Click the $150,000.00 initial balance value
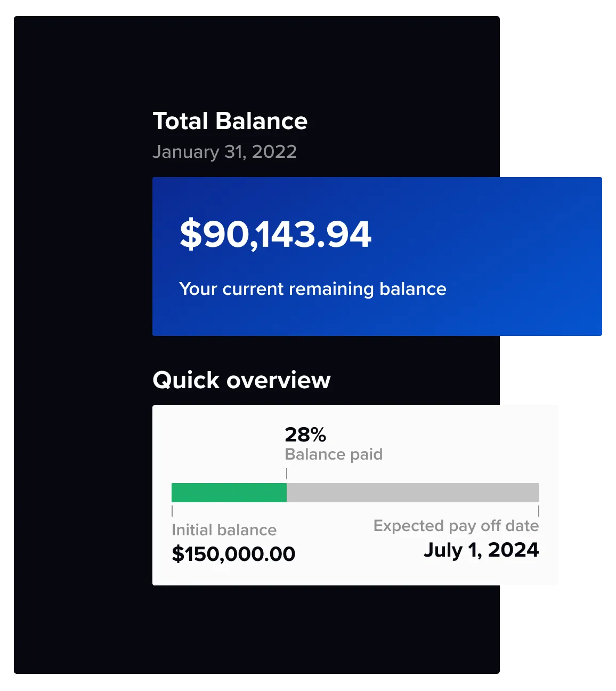Screen dimensions: 616x691 [x=233, y=554]
